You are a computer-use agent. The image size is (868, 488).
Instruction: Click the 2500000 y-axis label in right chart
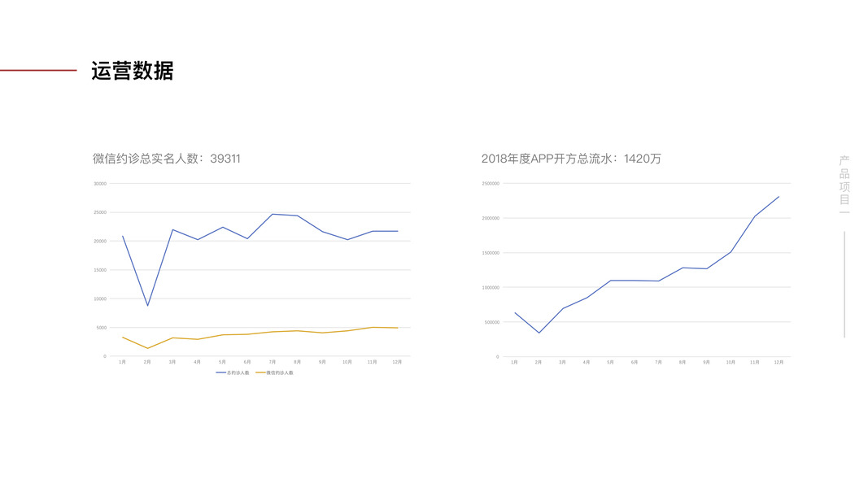coord(491,184)
